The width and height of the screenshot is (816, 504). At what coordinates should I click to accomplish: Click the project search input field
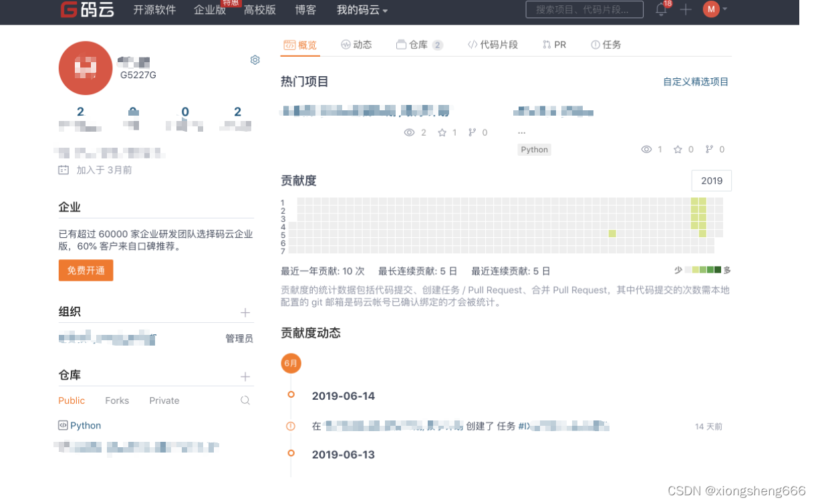[584, 9]
